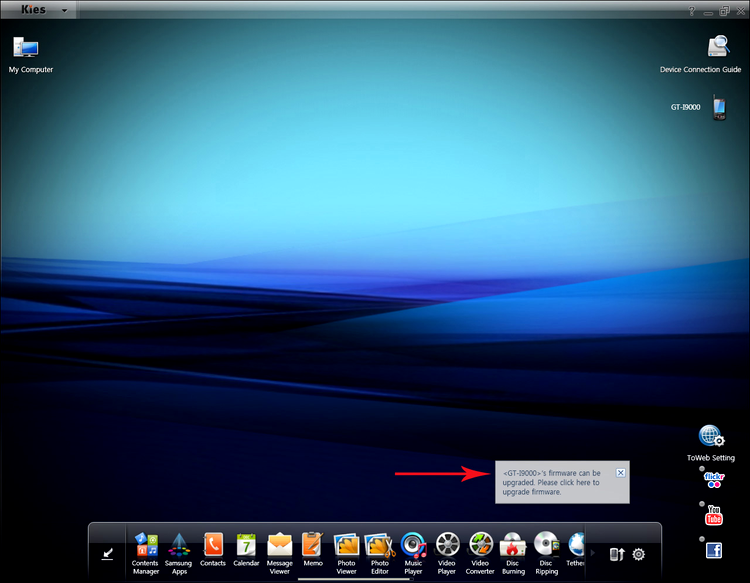Screen dimensions: 750x583
Task: Launch Message Viewer
Action: tap(279, 545)
